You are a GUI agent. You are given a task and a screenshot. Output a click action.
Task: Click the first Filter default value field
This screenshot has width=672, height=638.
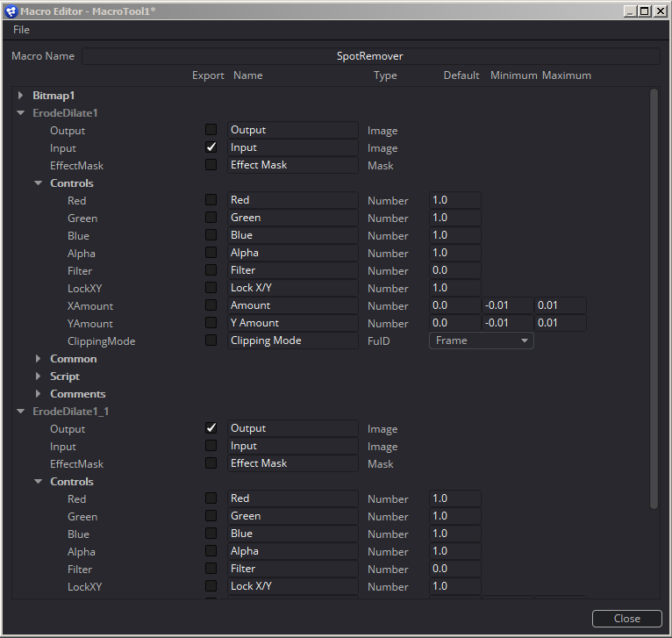pyautogui.click(x=454, y=270)
